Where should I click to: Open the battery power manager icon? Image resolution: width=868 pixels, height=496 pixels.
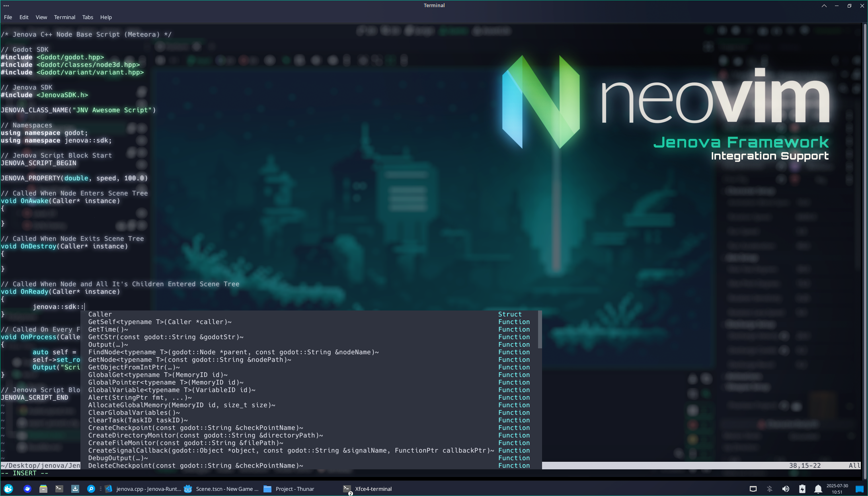tap(802, 489)
